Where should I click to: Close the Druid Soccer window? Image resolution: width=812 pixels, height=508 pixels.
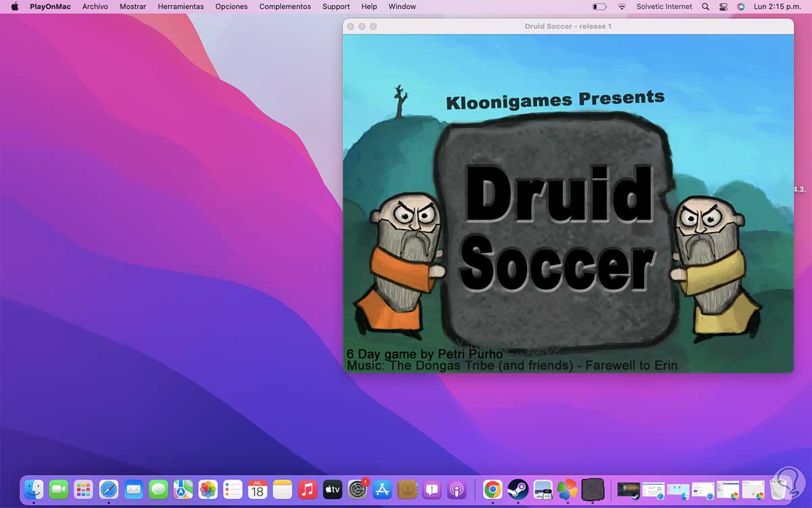351,26
